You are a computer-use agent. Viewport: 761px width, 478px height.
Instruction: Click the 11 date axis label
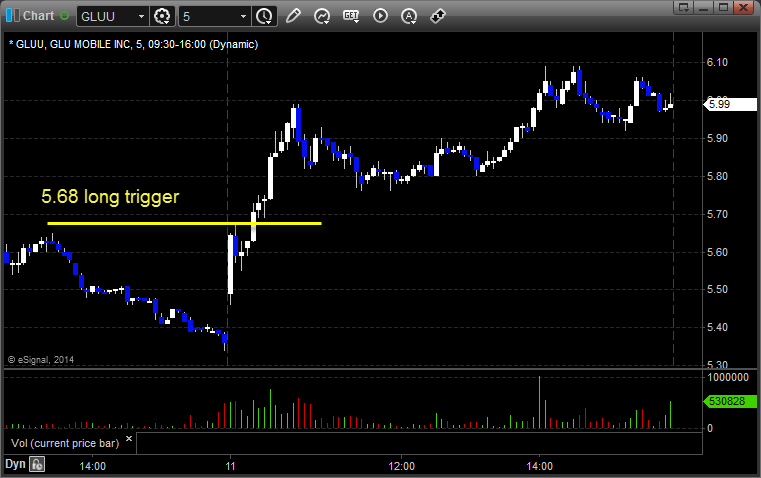[x=231, y=466]
